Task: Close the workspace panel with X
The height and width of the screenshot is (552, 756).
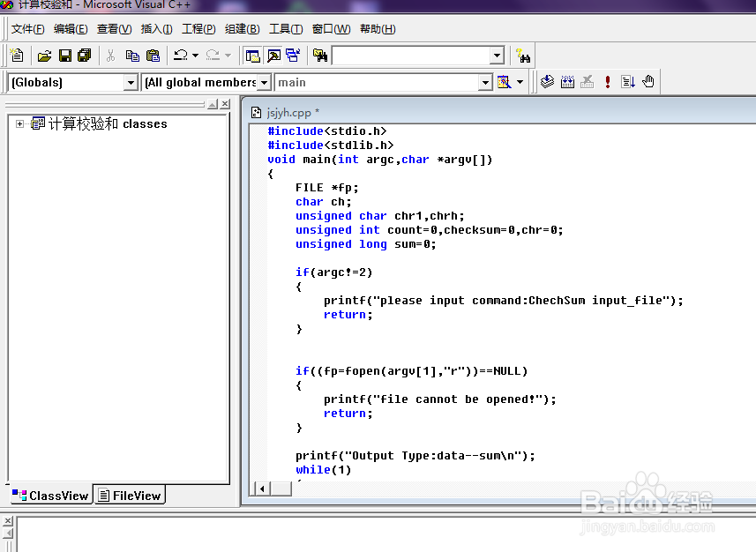Action: coord(225,104)
